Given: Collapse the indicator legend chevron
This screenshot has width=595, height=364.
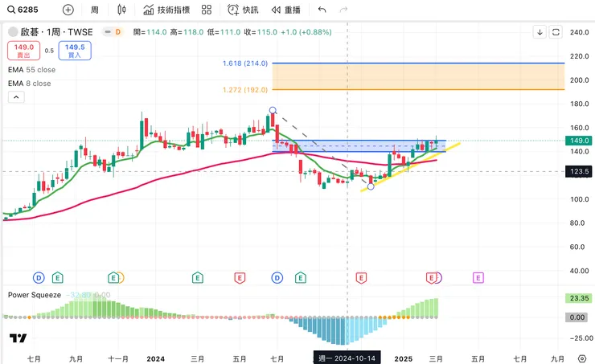Looking at the screenshot, I should click(x=16, y=97).
